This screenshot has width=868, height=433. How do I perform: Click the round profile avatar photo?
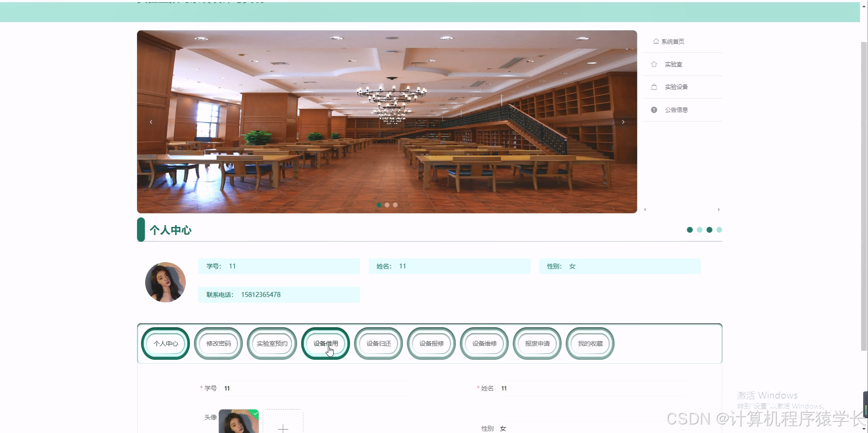point(165,282)
